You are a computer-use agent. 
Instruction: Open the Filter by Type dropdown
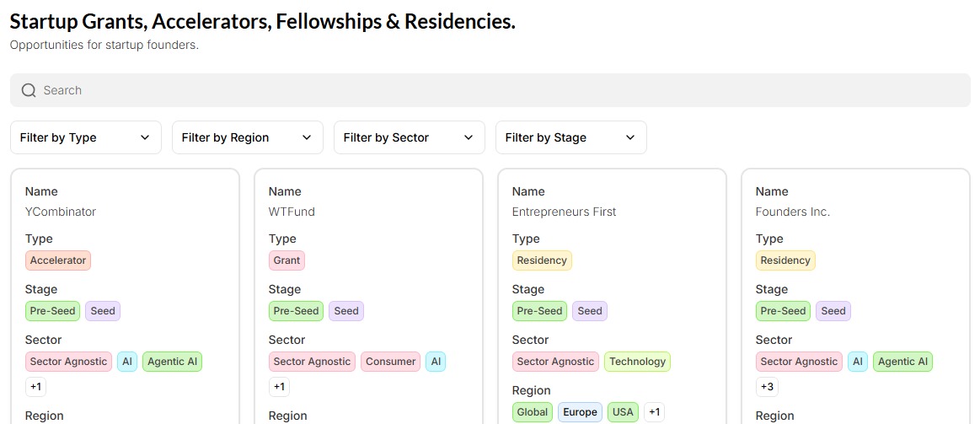click(85, 137)
